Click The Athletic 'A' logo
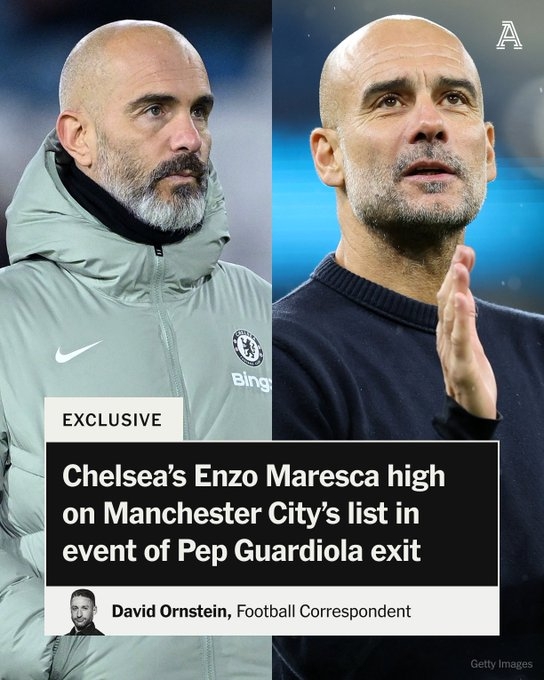Screen dimensions: 544x680 point(509,36)
